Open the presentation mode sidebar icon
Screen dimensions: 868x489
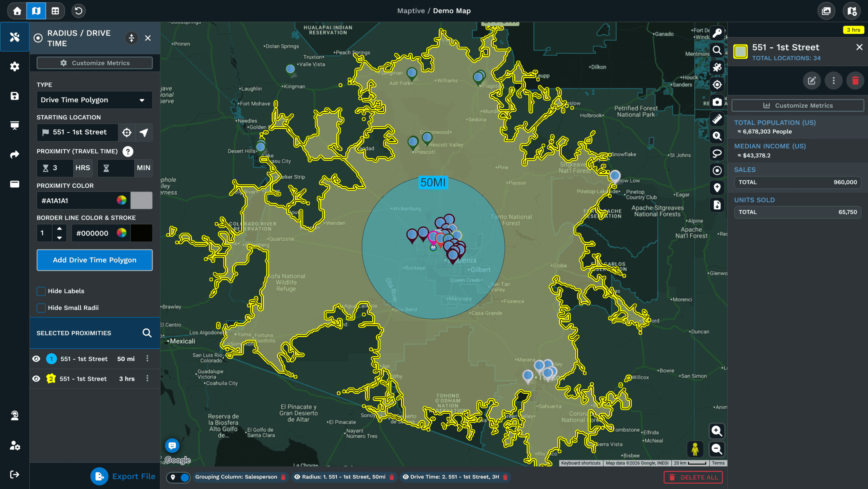[x=15, y=125]
